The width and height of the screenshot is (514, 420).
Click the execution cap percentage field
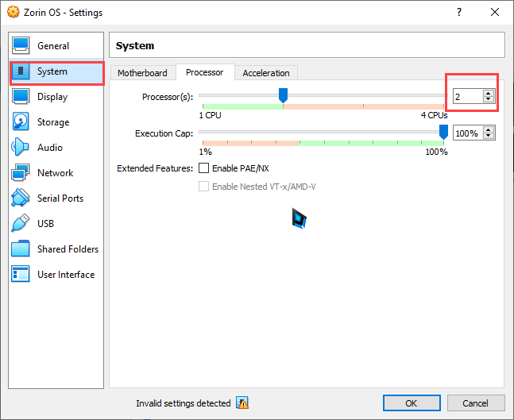468,133
